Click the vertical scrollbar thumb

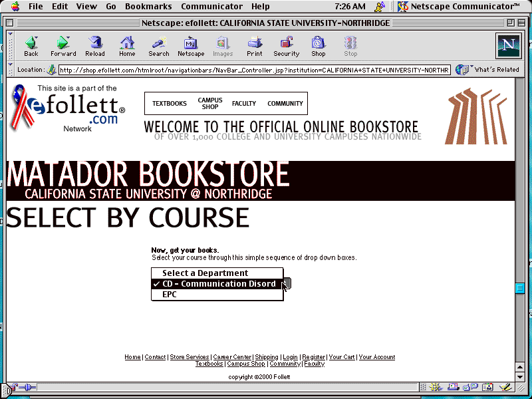coord(520,288)
